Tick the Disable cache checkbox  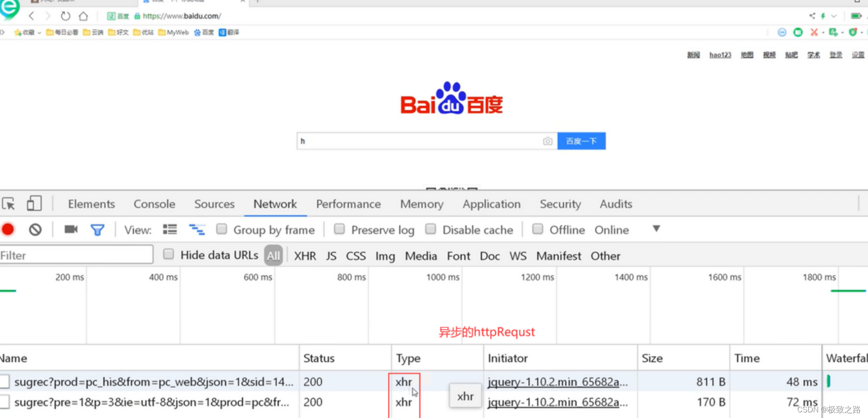(x=431, y=229)
